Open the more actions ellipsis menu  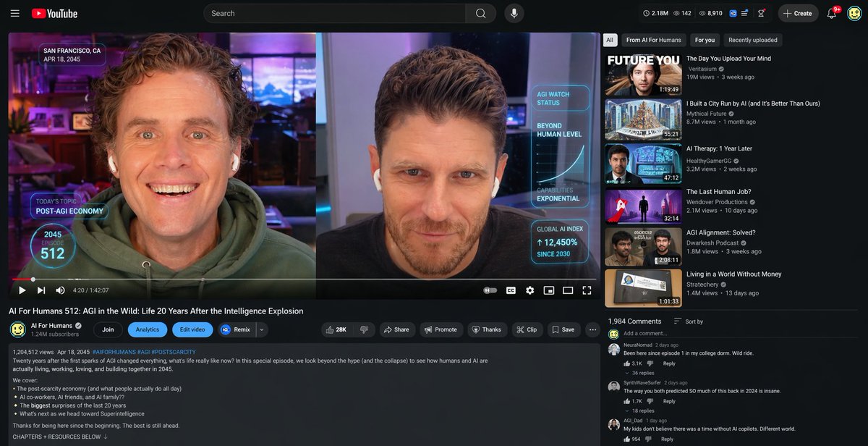(x=593, y=329)
